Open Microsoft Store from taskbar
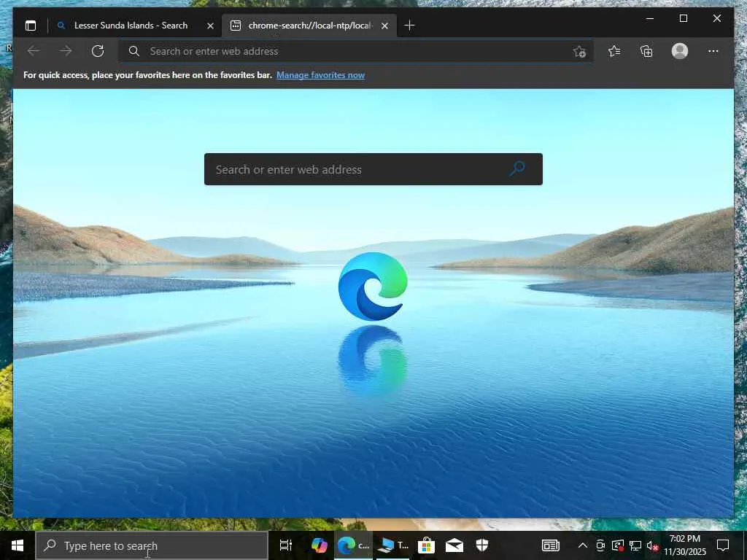The image size is (747, 560). pyautogui.click(x=426, y=545)
